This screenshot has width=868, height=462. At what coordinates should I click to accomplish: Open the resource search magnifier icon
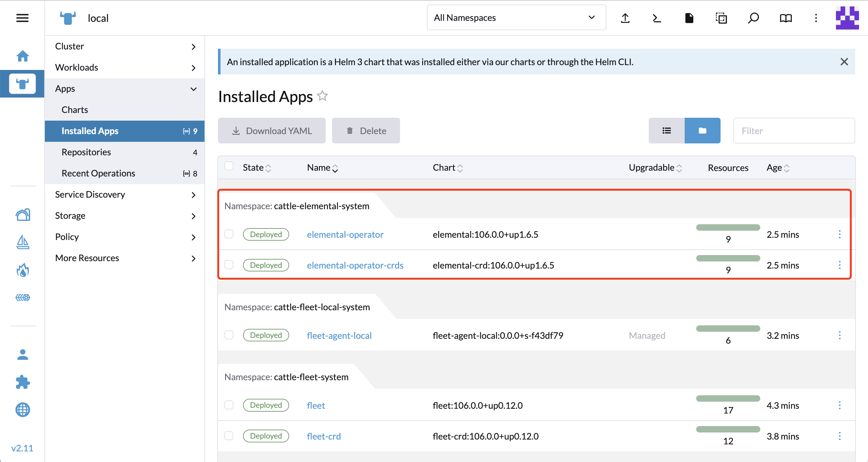coord(753,18)
